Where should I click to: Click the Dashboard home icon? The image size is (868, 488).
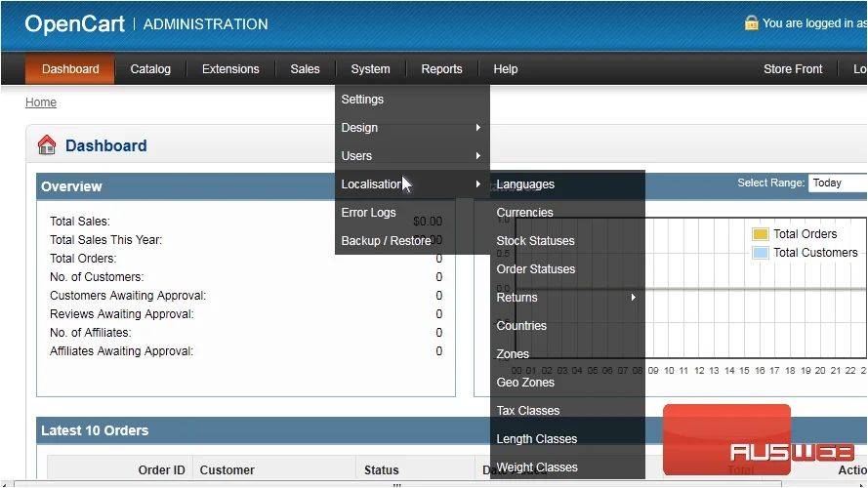47,145
